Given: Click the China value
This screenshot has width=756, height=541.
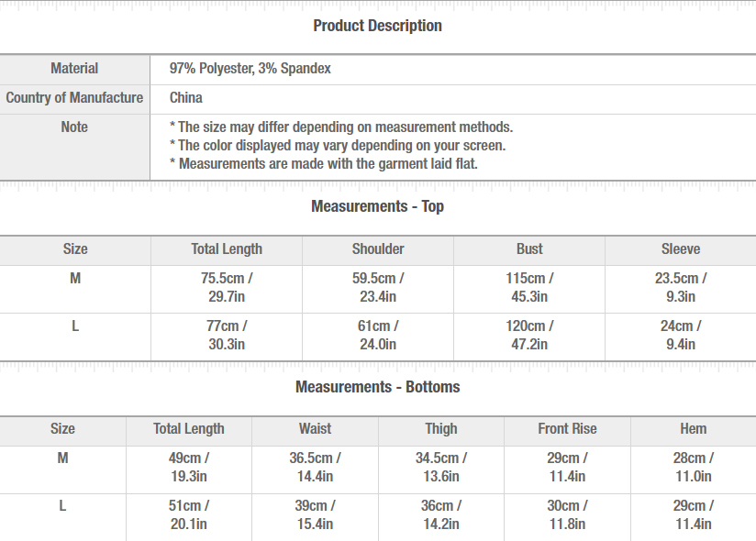Looking at the screenshot, I should click(185, 98).
